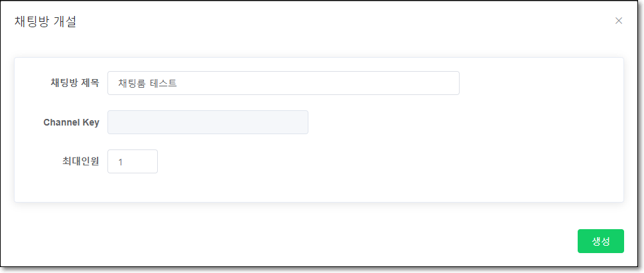Focus the 채팅방 제목 text field

tap(283, 83)
